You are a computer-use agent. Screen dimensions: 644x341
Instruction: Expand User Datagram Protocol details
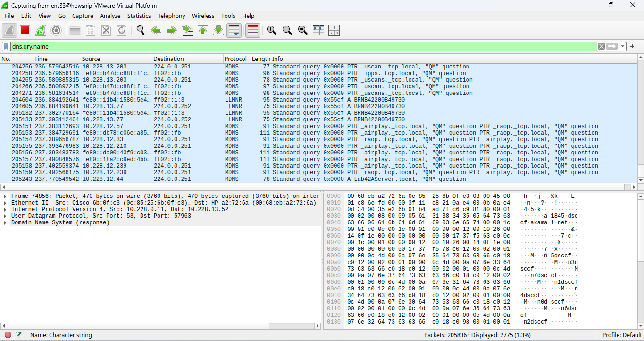pyautogui.click(x=5, y=216)
